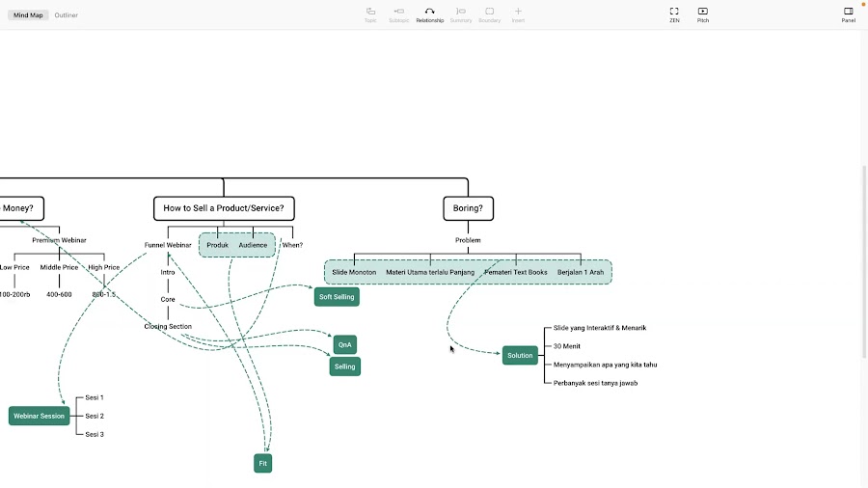Select the "Low Price" node

click(14, 267)
